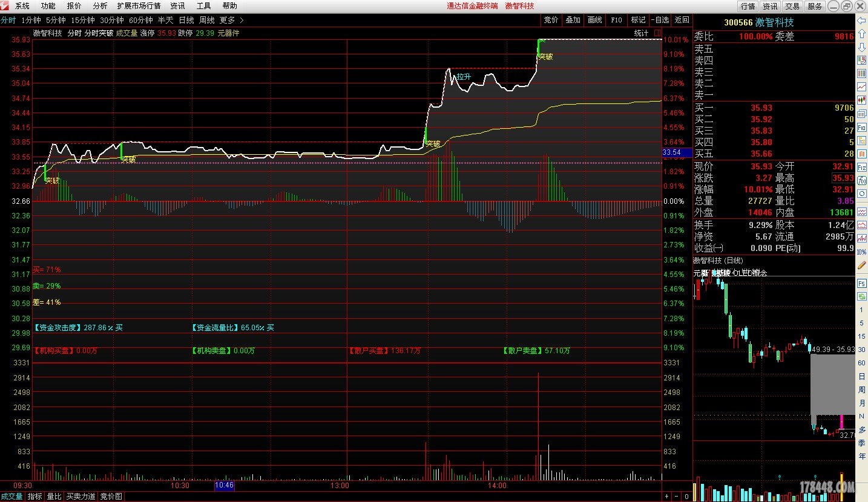Click the down arrow icon in right sidebar
This screenshot has width=868, height=502.
point(861,47)
